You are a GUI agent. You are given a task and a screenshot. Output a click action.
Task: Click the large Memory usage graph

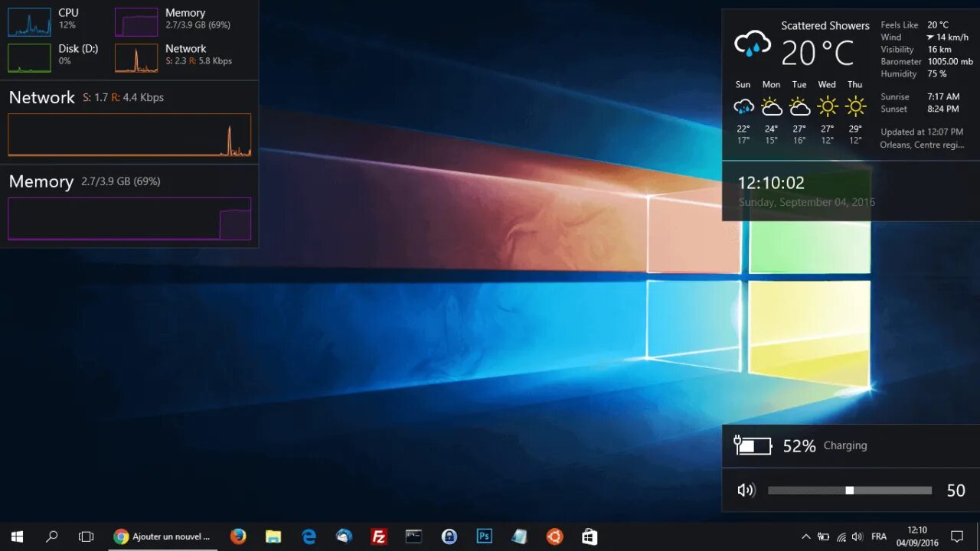(x=129, y=219)
